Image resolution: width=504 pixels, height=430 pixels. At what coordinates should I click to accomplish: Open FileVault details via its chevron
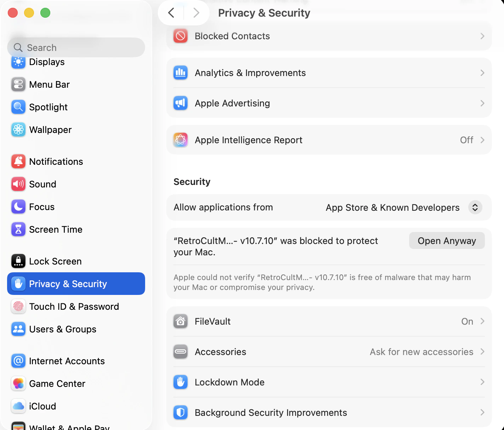[x=482, y=321]
